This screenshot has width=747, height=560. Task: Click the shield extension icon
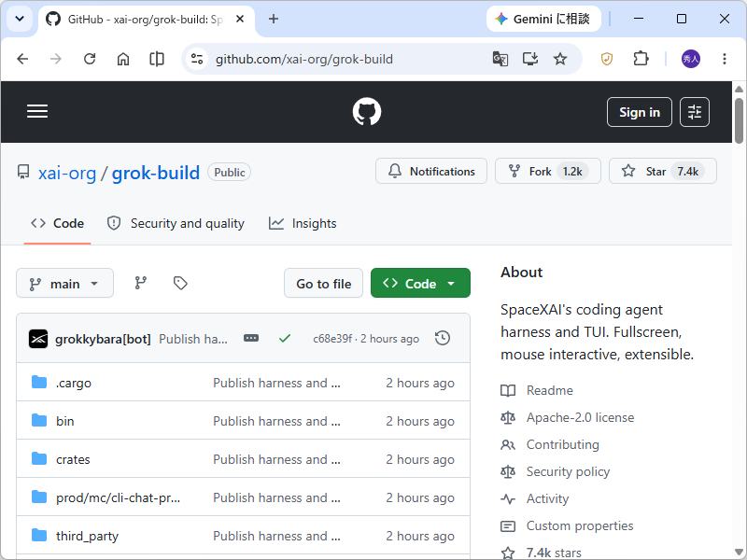pyautogui.click(x=606, y=59)
